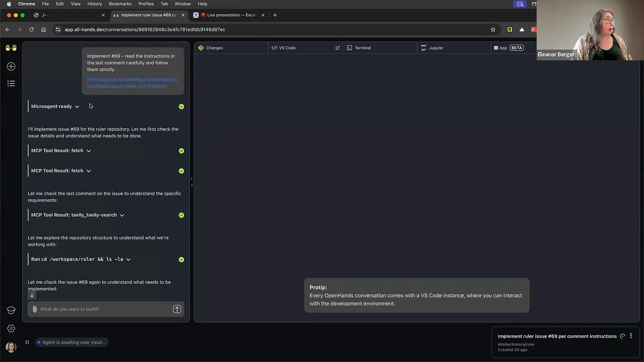Open the Jupyter panel
The height and width of the screenshot is (362, 644).
(436, 48)
